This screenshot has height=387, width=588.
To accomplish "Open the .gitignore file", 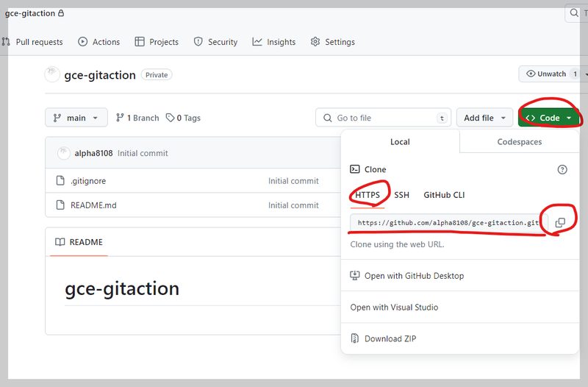I will 88,181.
